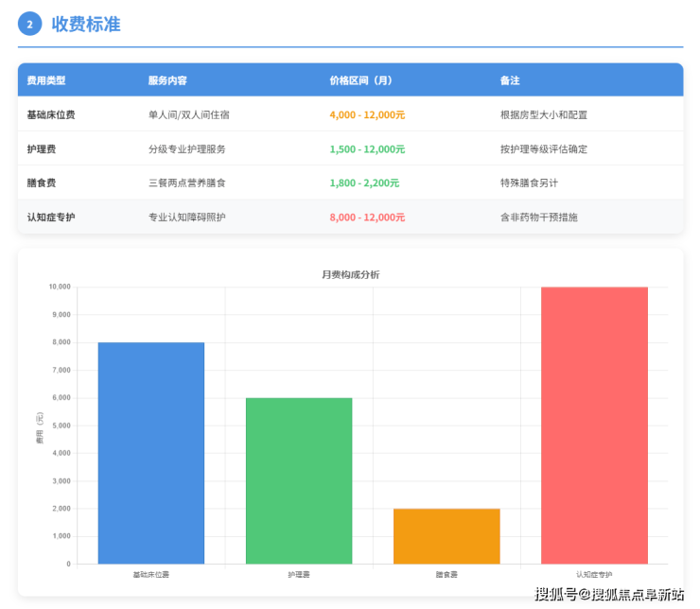
Task: Sort by 价格区间（月） column header
Action: (x=360, y=80)
